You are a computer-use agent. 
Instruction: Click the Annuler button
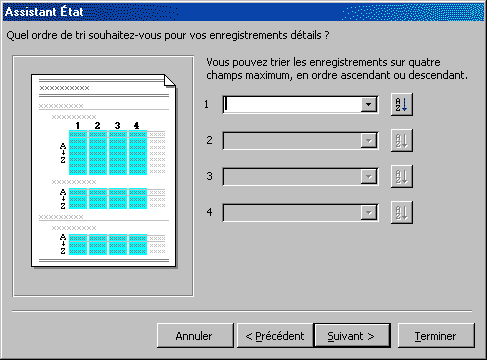(195, 336)
